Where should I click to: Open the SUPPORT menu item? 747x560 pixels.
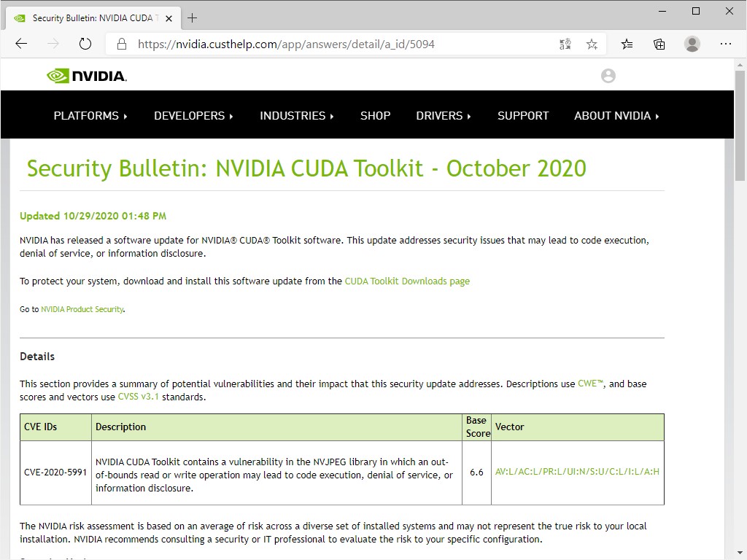(523, 116)
